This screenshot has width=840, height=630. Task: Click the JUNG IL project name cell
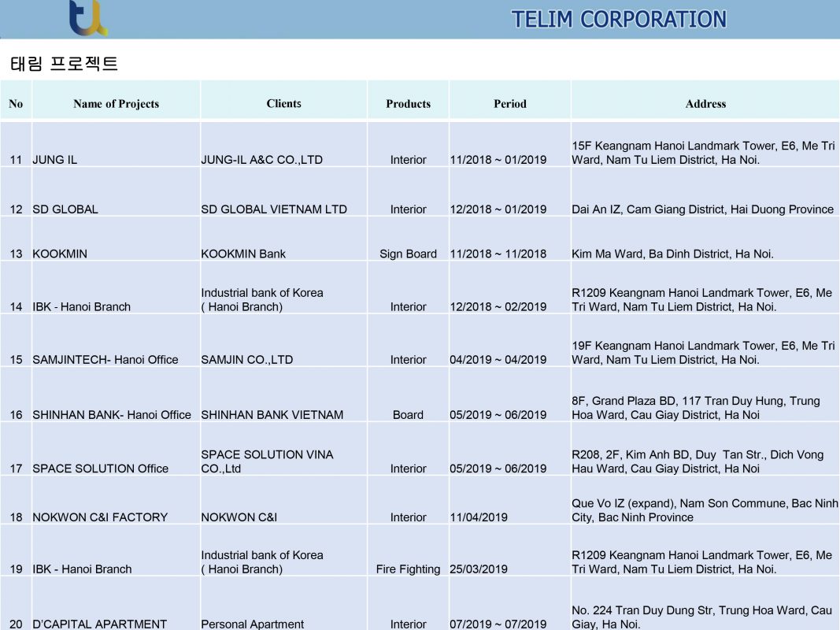point(55,160)
